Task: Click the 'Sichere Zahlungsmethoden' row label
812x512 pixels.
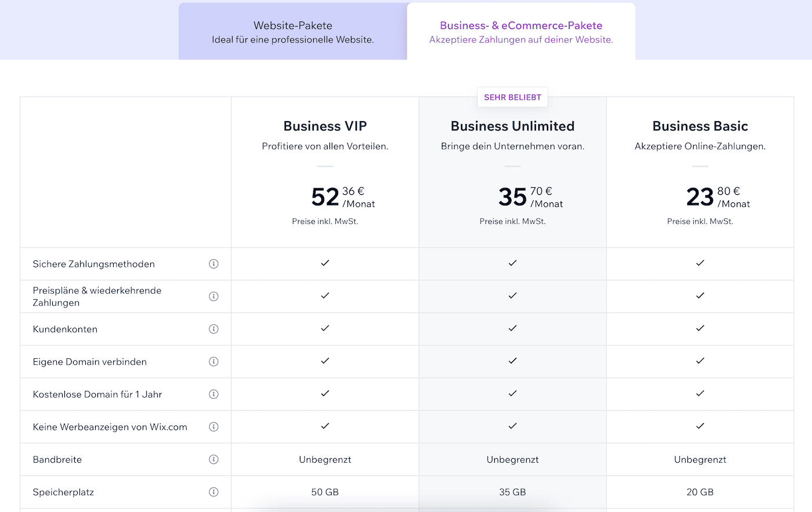Action: [94, 264]
